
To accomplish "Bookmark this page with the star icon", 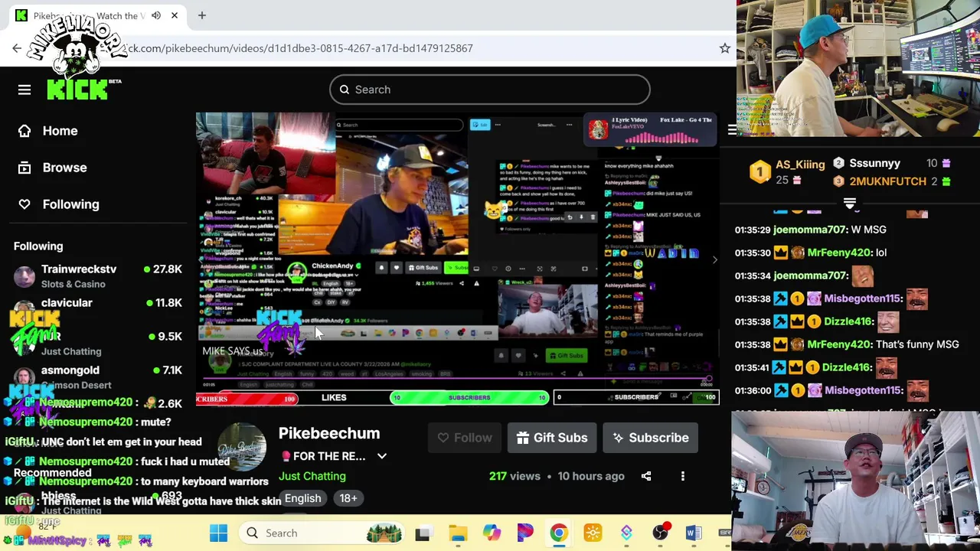I will pyautogui.click(x=724, y=48).
